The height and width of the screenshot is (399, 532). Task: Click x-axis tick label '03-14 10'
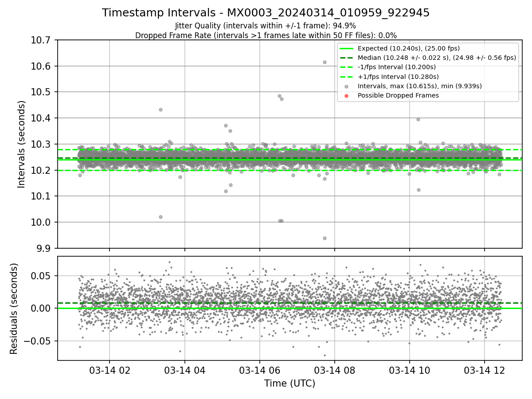[x=409, y=371]
